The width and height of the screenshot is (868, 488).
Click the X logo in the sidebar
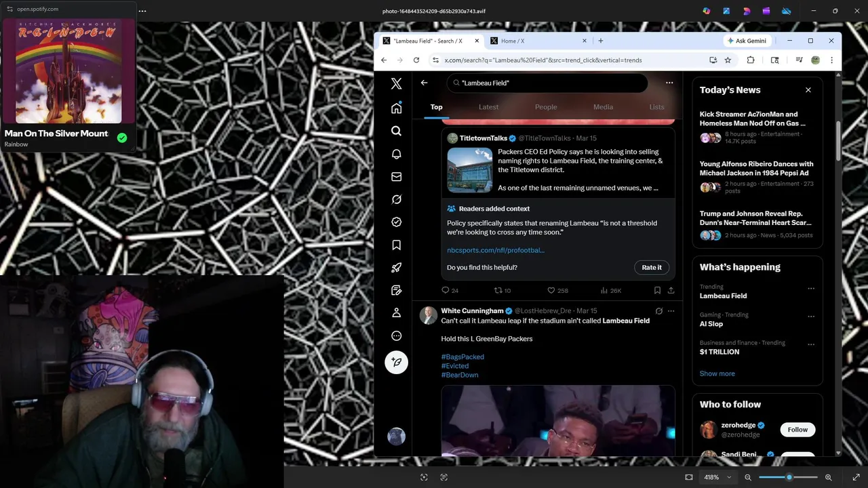397,83
